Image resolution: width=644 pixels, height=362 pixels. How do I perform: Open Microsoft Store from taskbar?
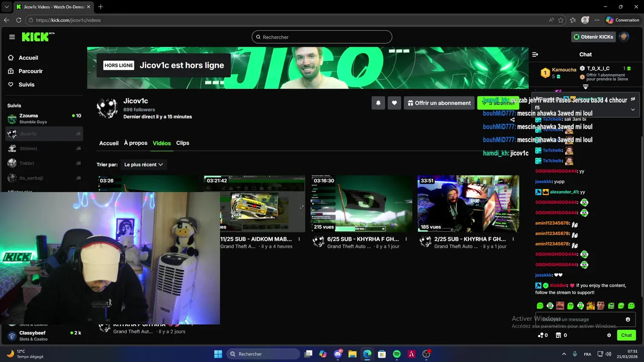382,354
